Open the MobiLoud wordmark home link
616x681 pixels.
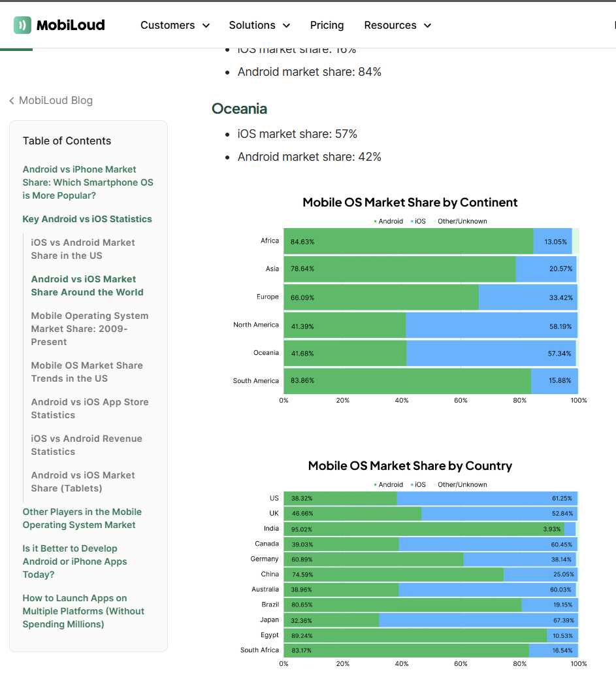pyautogui.click(x=71, y=25)
